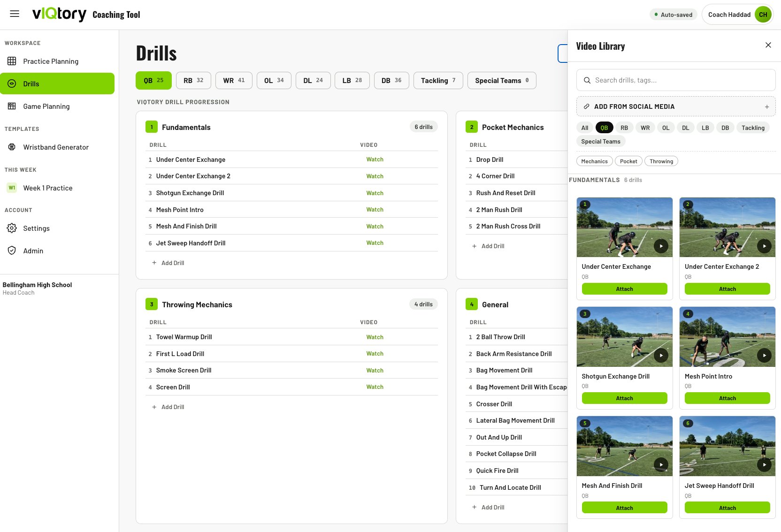Switch to the Tackling drills tab
781x532 pixels.
click(x=438, y=80)
